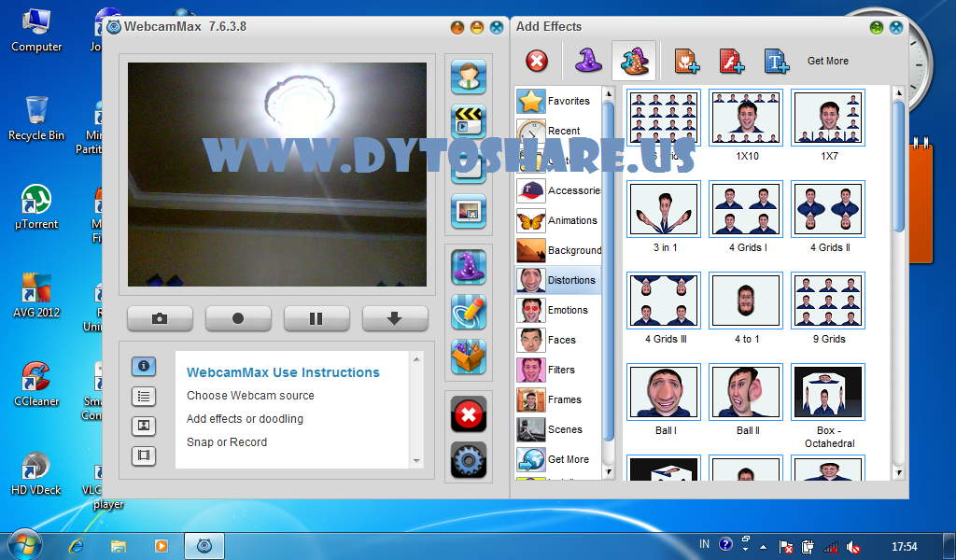This screenshot has width=956, height=560.
Task: Click the muted volume tray icon
Action: pyautogui.click(x=853, y=547)
